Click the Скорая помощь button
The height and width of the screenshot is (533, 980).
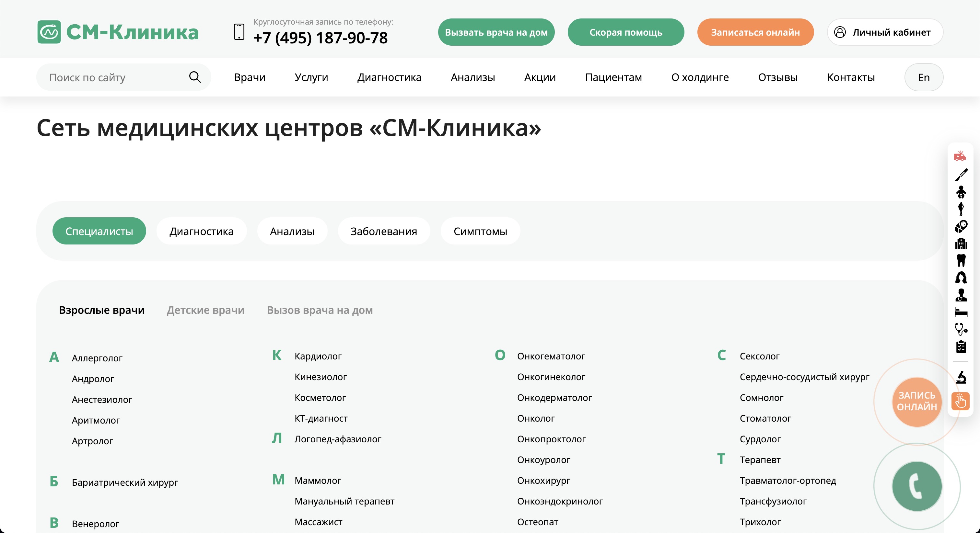[x=626, y=32]
